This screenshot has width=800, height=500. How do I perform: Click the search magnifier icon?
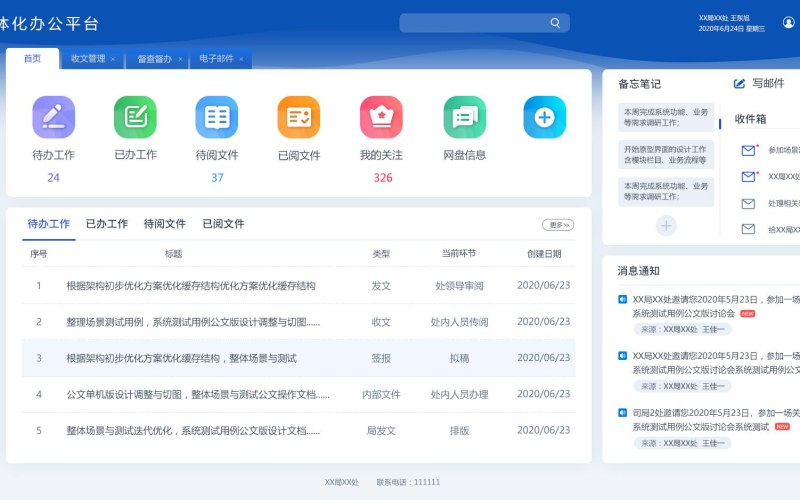click(555, 23)
